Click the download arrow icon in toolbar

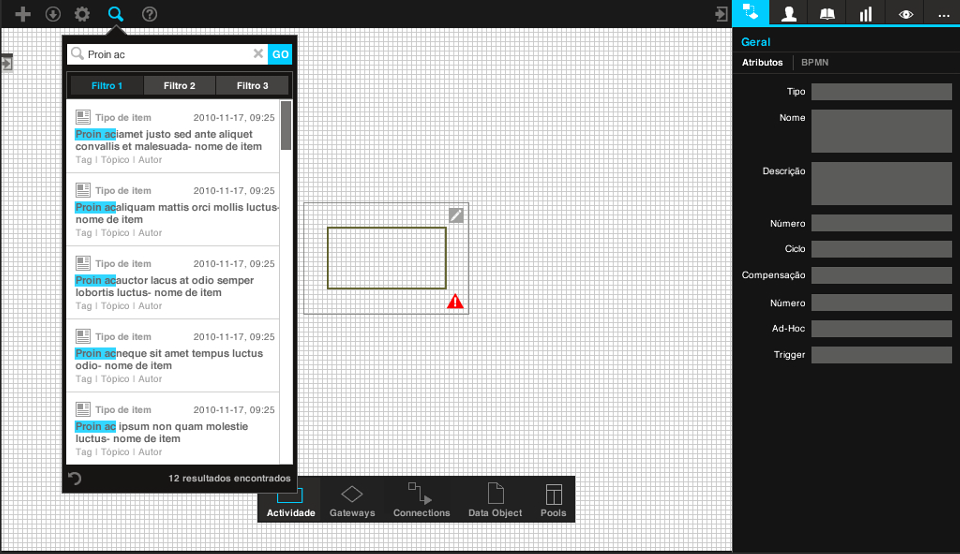pyautogui.click(x=53, y=13)
